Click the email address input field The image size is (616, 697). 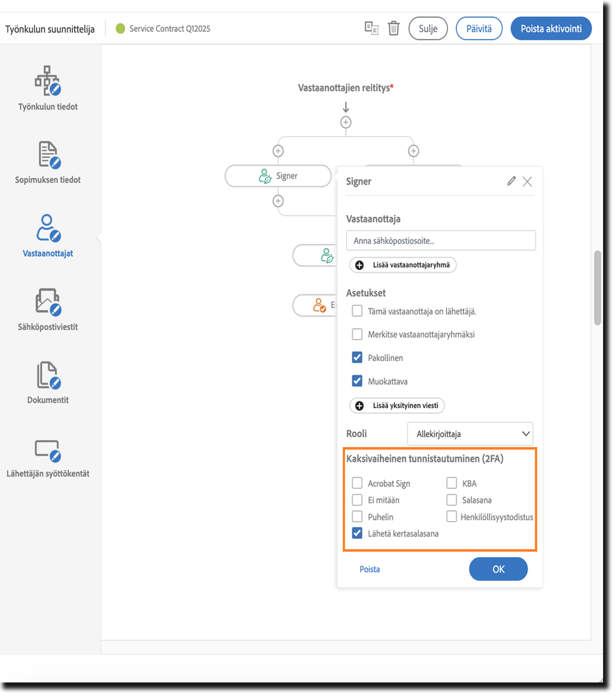(440, 241)
